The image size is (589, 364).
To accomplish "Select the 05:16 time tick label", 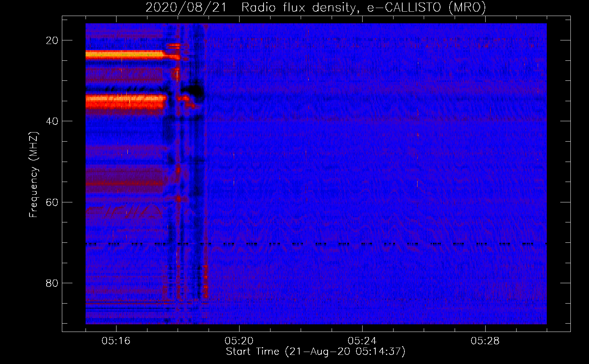I will 116,341.
